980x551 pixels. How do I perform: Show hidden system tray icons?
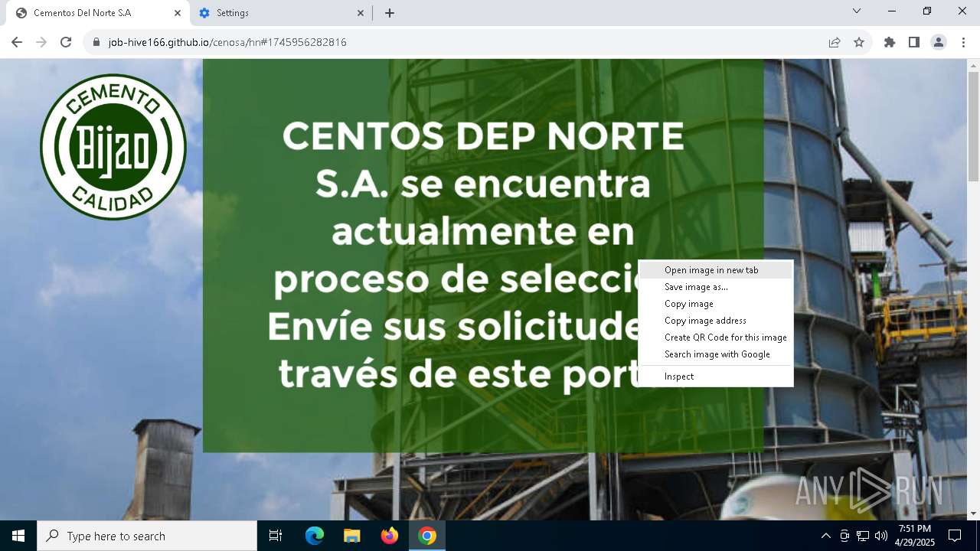pyautogui.click(x=825, y=536)
